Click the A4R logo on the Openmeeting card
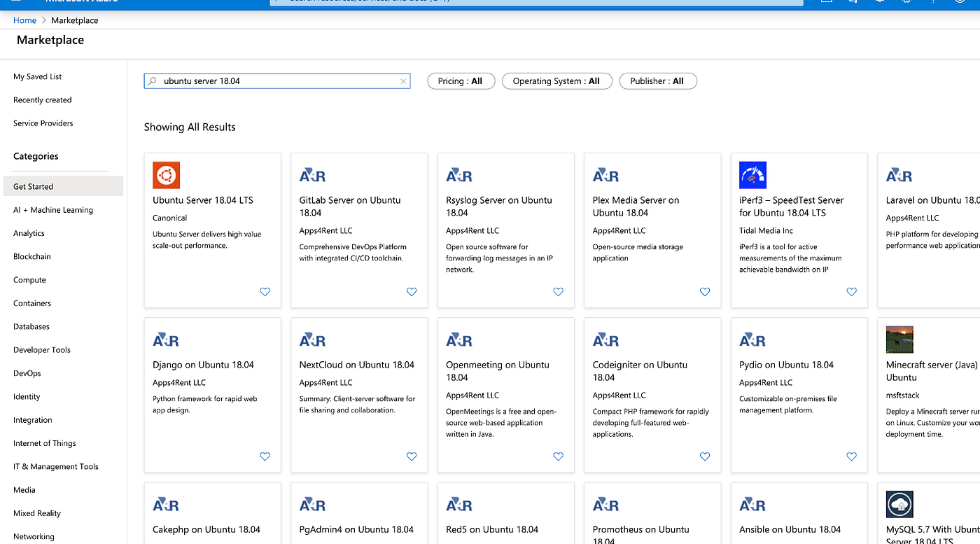980x544 pixels. pos(459,340)
